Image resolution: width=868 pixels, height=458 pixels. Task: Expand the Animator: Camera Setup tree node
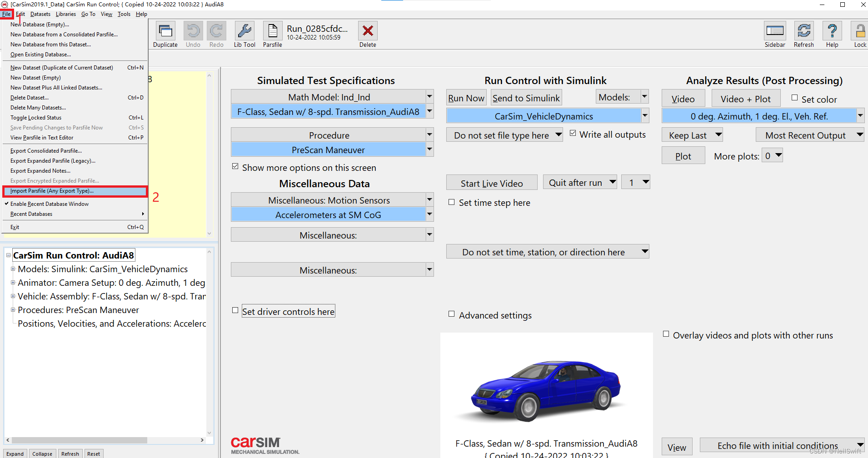point(13,283)
